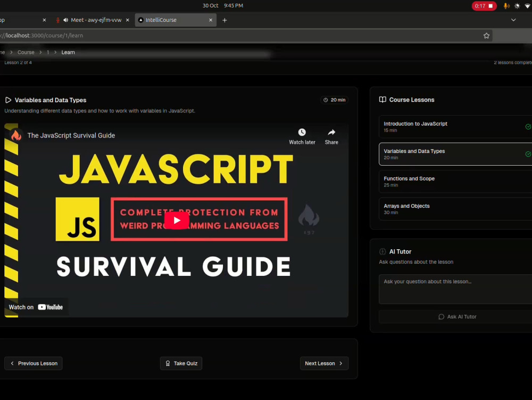
Task: Open the tab list dropdown chevron
Action: pyautogui.click(x=513, y=20)
